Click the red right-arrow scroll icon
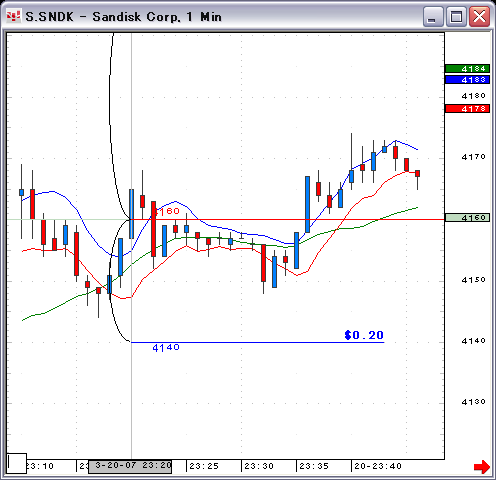 pyautogui.click(x=482, y=467)
